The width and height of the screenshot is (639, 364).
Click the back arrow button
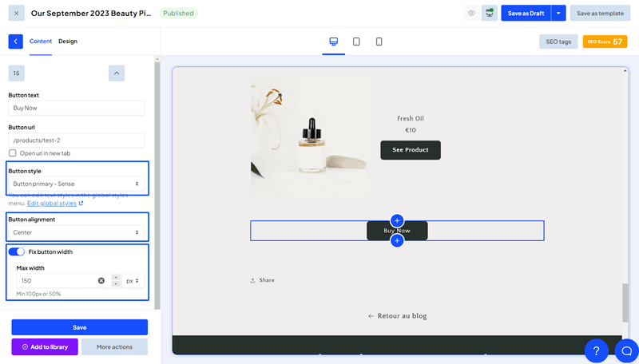15,42
